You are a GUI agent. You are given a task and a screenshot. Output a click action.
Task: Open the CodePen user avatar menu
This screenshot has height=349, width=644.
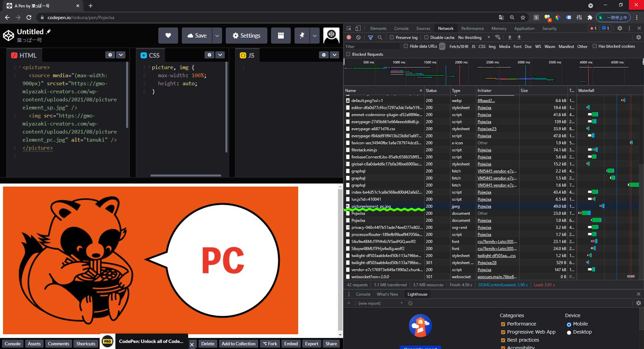pyautogui.click(x=331, y=36)
